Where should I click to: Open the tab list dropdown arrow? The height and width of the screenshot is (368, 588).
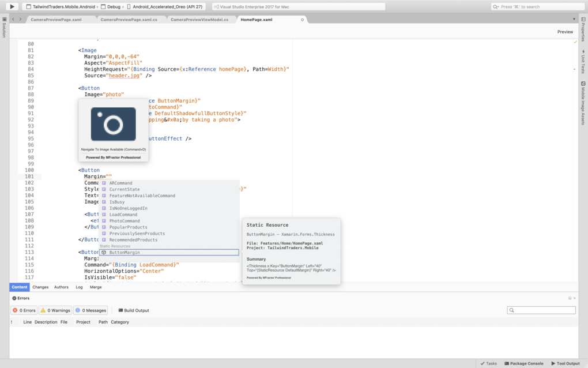[574, 19]
